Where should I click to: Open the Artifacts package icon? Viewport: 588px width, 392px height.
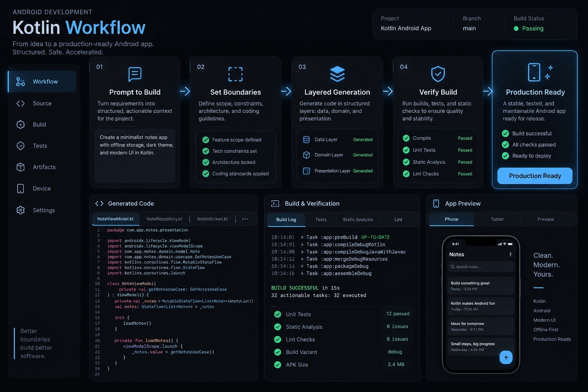21,167
